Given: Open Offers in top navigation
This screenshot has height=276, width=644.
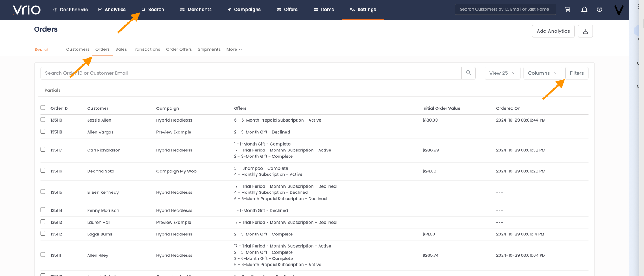Looking at the screenshot, I should 287,10.
